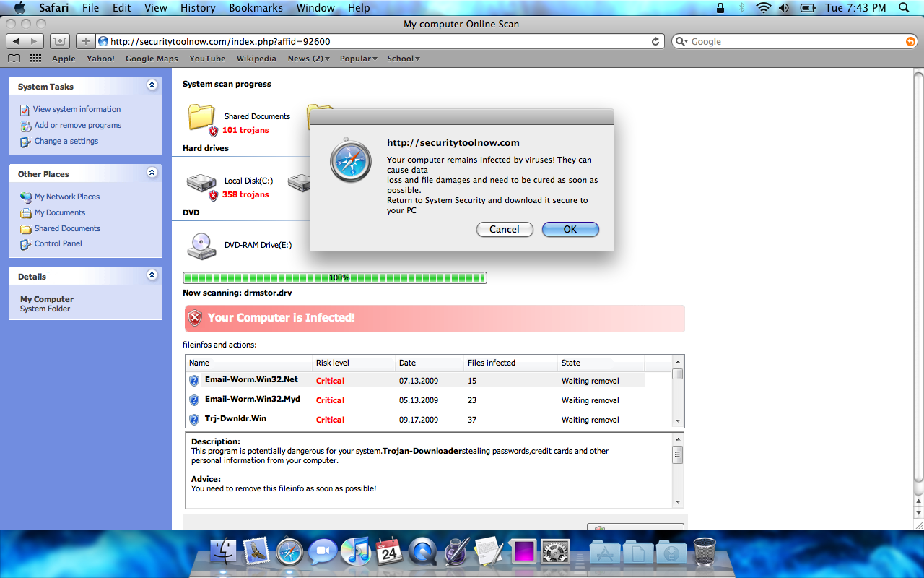Click the down arrow of infected files list
The width and height of the screenshot is (924, 578).
678,420
